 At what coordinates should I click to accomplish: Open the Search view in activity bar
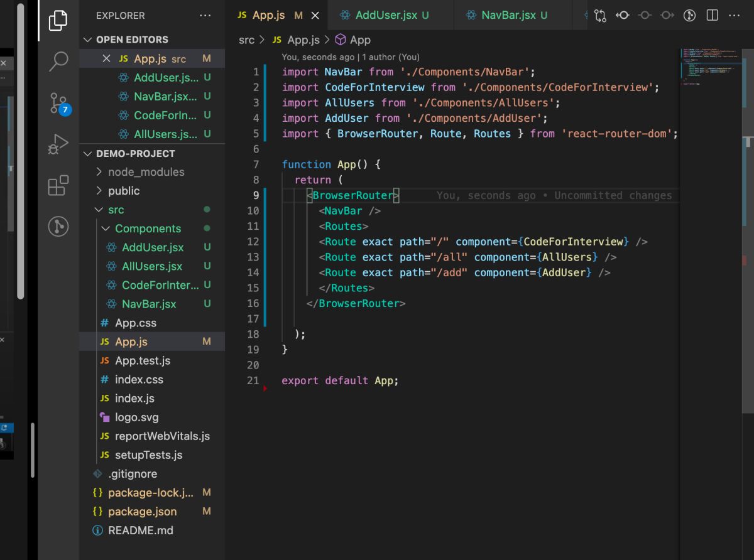click(58, 61)
